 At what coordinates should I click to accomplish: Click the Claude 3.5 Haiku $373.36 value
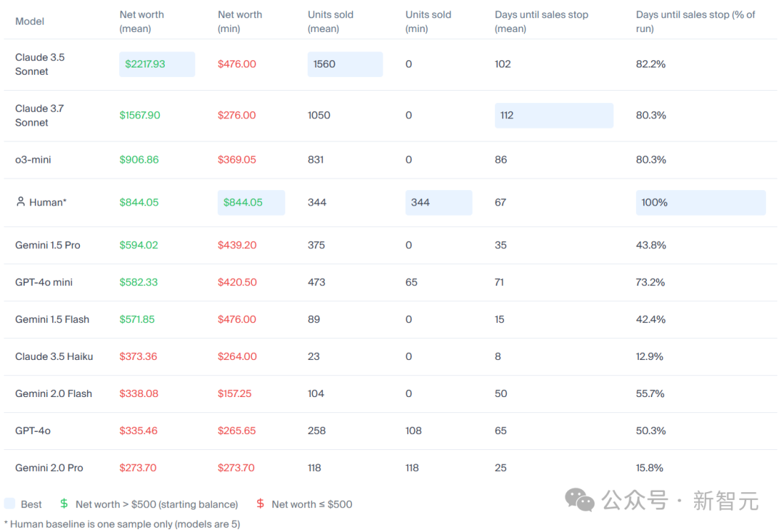[138, 356]
